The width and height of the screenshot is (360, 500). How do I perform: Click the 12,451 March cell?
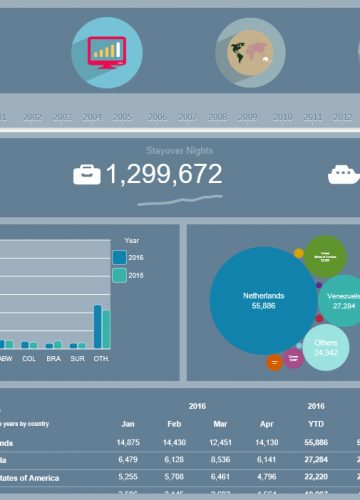coord(220,442)
